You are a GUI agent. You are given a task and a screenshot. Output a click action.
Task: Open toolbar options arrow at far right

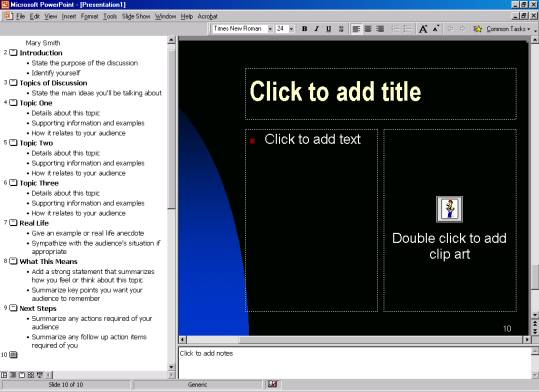535,30
